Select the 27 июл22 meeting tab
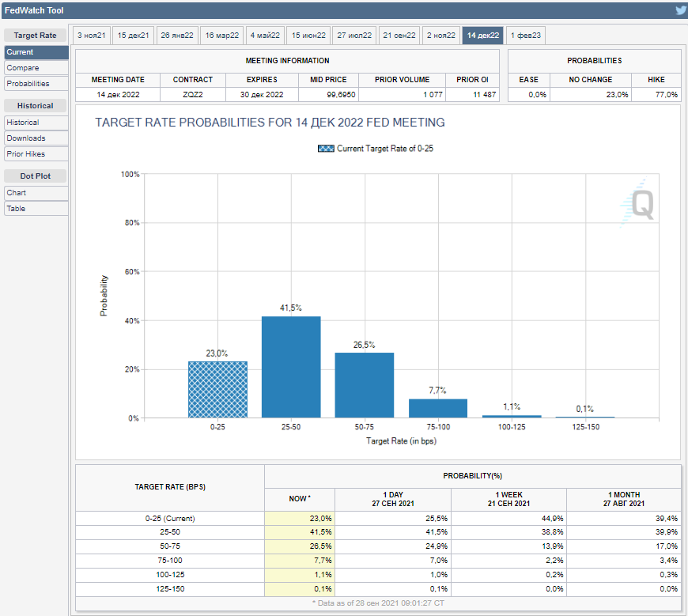688x616 pixels. point(354,36)
